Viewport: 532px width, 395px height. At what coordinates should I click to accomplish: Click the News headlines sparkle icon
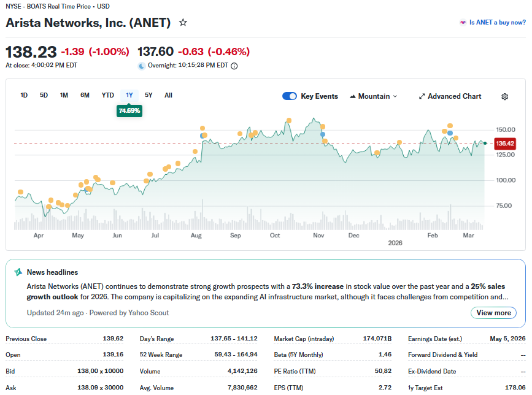tap(18, 272)
